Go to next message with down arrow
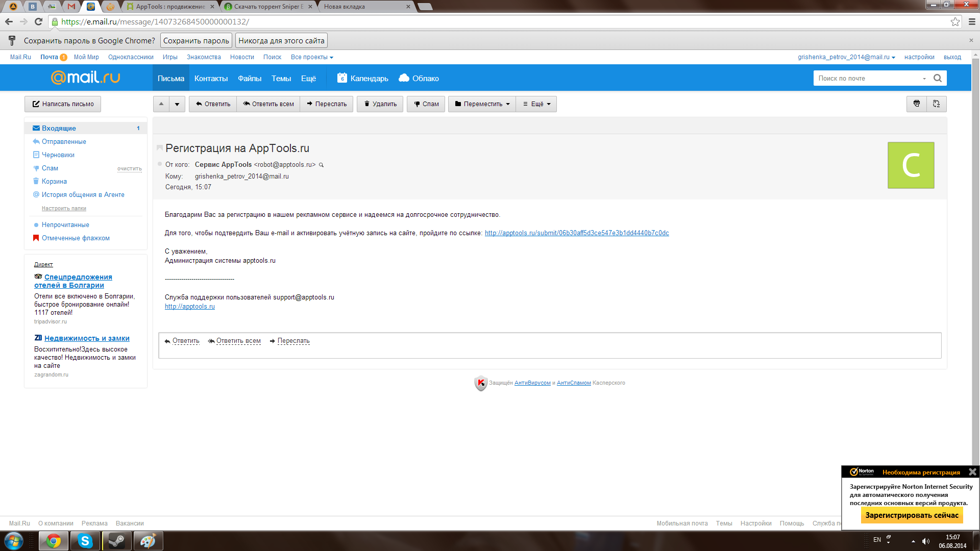Screen dimensions: 980x551 (177, 104)
